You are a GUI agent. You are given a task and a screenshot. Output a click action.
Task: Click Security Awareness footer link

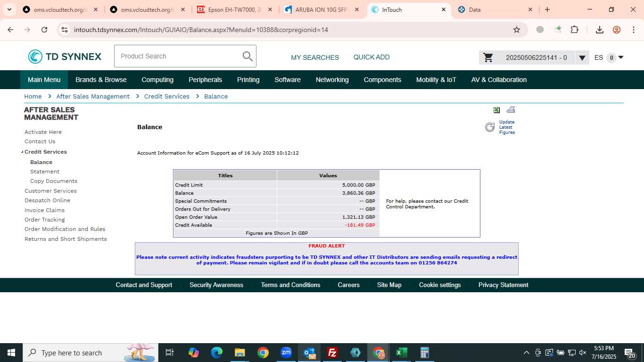pyautogui.click(x=216, y=285)
